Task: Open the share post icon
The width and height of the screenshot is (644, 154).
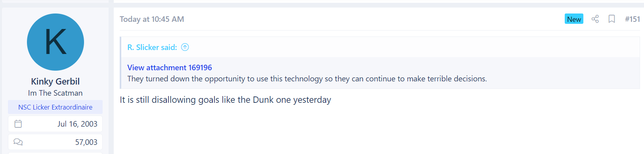Action: [595, 19]
